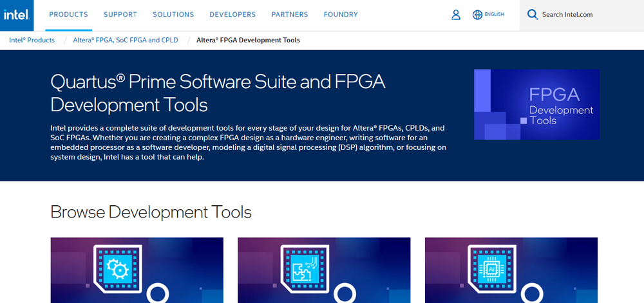The image size is (644, 303).
Task: Open the Foundry menu
Action: tap(341, 15)
